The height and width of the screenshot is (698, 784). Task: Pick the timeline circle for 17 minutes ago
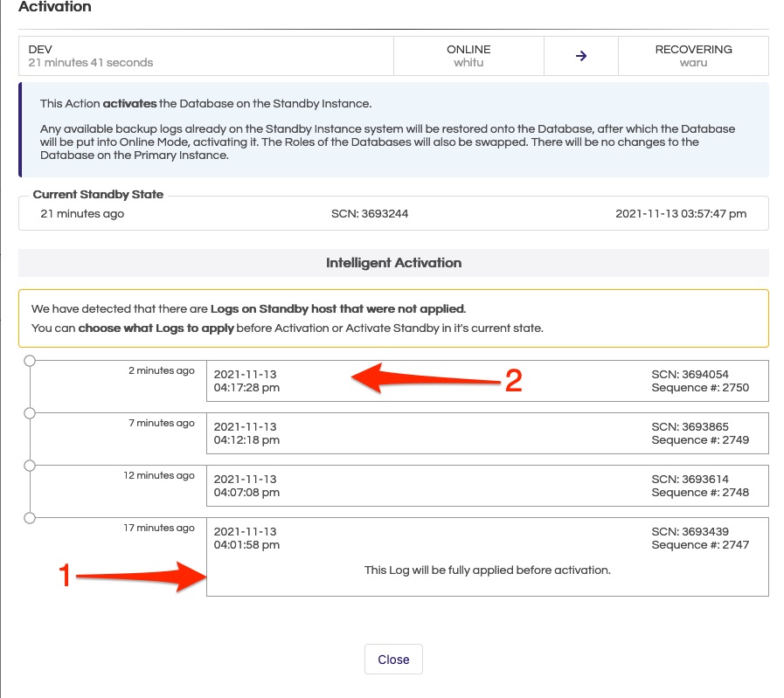(x=30, y=518)
